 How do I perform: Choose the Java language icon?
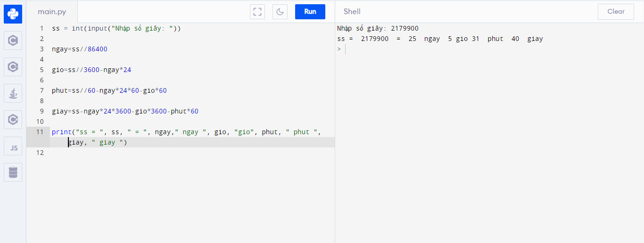point(13,93)
